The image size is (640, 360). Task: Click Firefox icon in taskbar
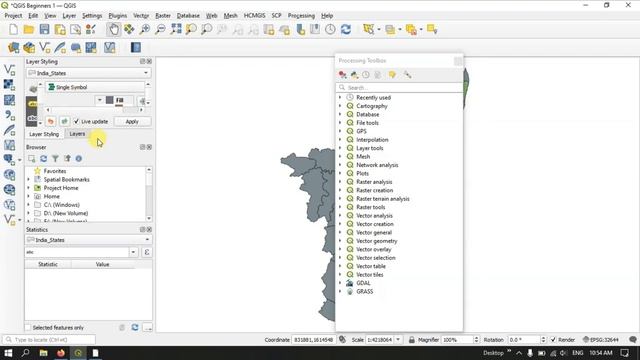click(61, 353)
